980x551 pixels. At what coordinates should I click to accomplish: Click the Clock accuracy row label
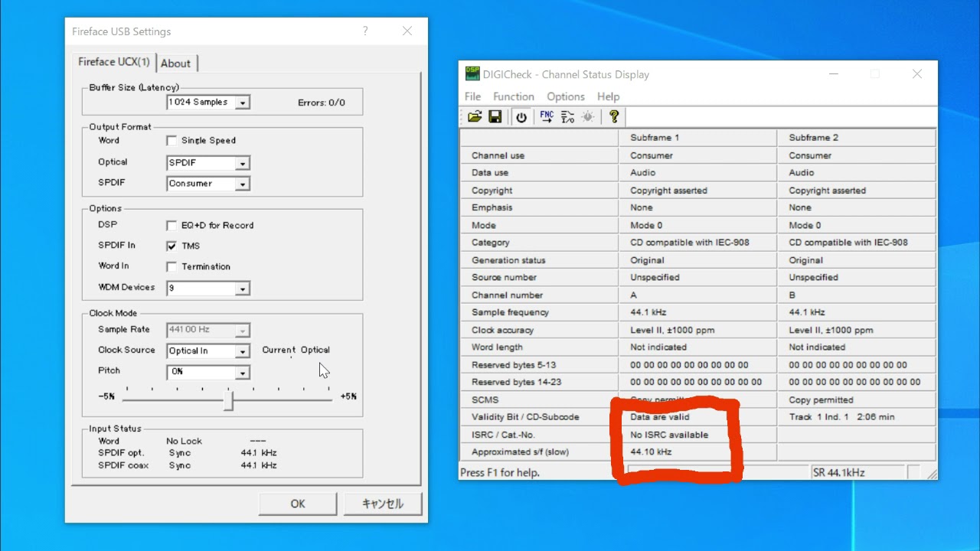[502, 331]
